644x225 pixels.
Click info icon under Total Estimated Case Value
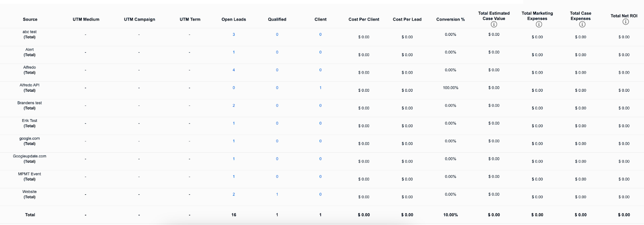point(494,25)
